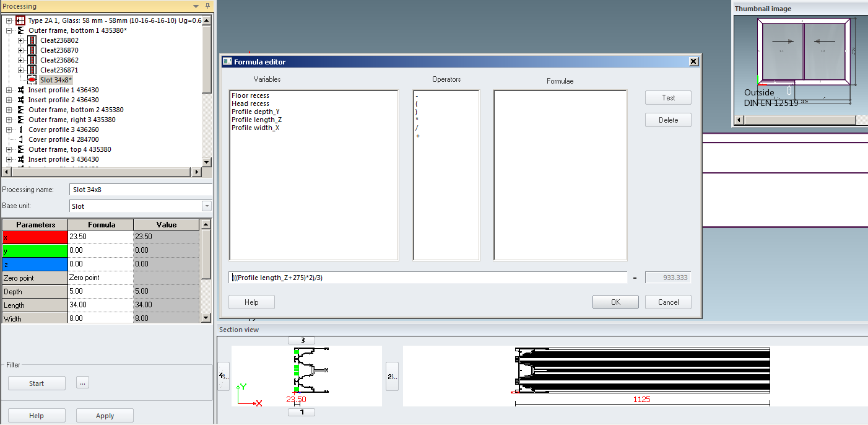Click the formula expression input field
Image resolution: width=868 pixels, height=425 pixels.
coord(427,278)
